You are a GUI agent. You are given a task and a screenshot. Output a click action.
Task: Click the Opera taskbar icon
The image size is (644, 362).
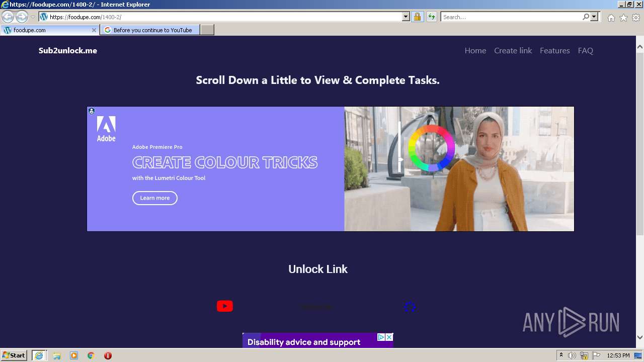(x=108, y=355)
